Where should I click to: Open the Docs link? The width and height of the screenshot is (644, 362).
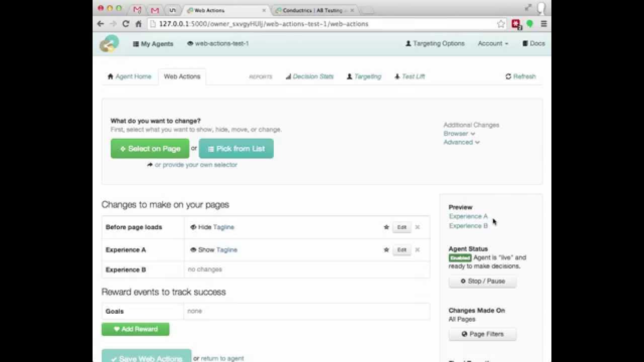(534, 44)
